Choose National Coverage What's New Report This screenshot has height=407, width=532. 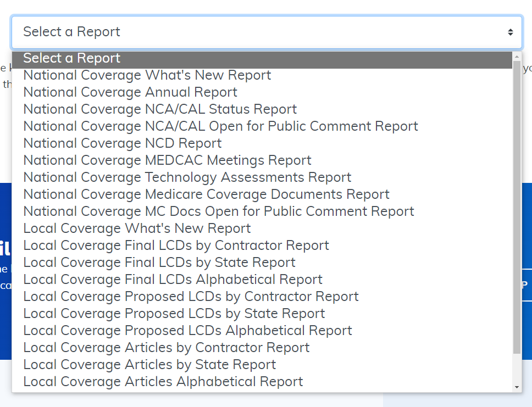point(147,75)
